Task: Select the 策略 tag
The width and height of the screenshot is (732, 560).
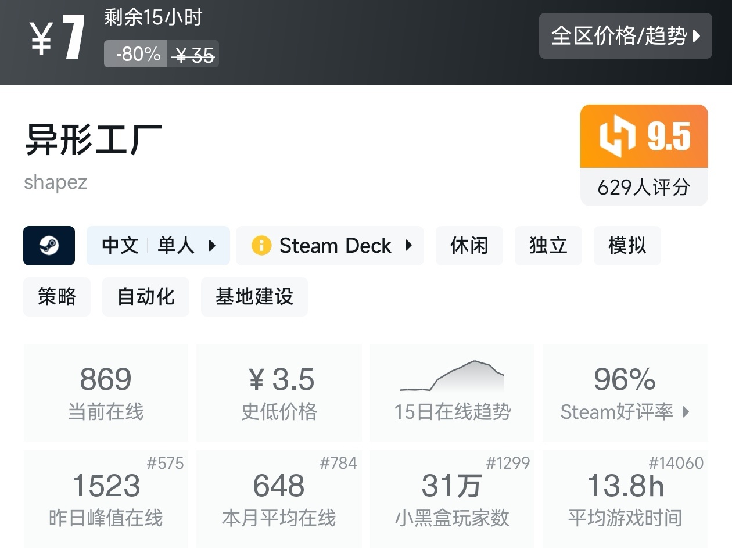Action: pyautogui.click(x=57, y=297)
